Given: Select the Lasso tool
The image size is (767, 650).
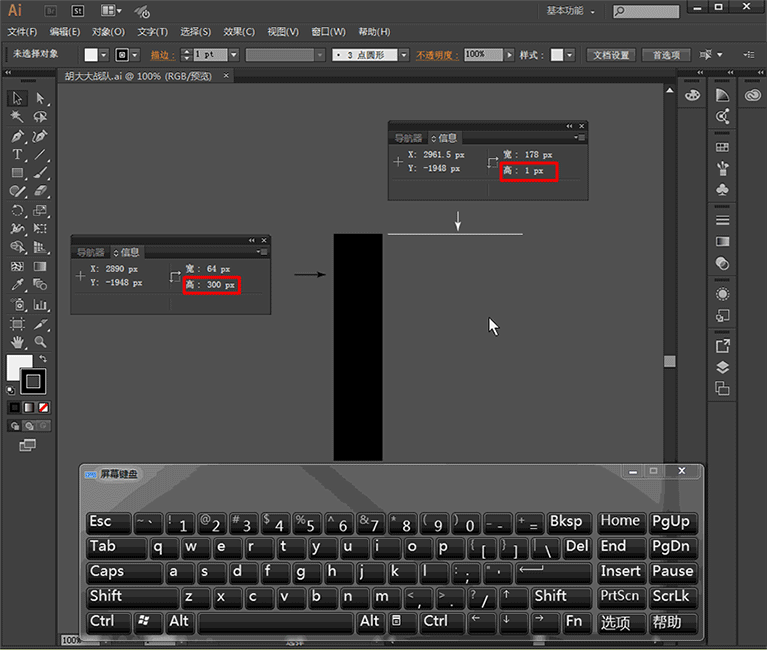Looking at the screenshot, I should tap(40, 117).
